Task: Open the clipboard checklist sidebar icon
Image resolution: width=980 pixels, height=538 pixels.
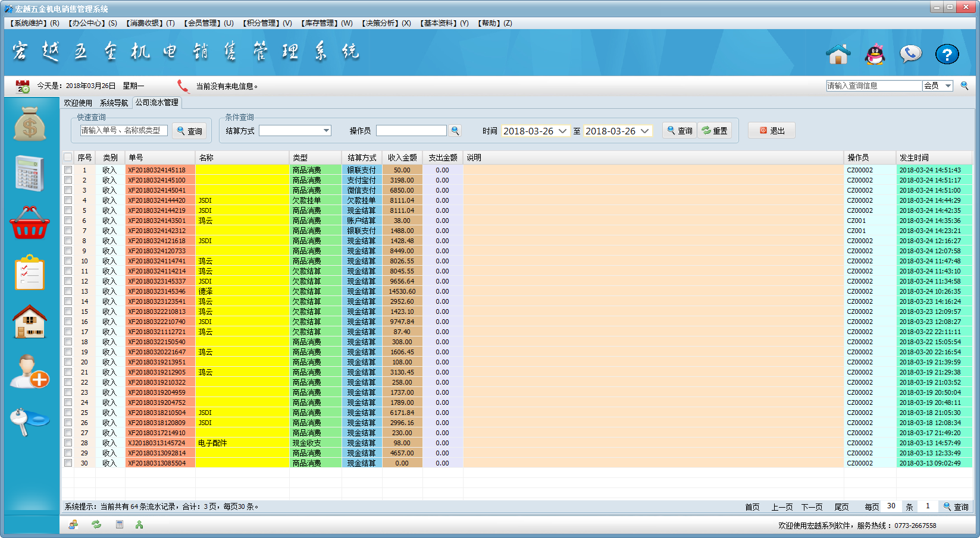Action: [x=30, y=273]
